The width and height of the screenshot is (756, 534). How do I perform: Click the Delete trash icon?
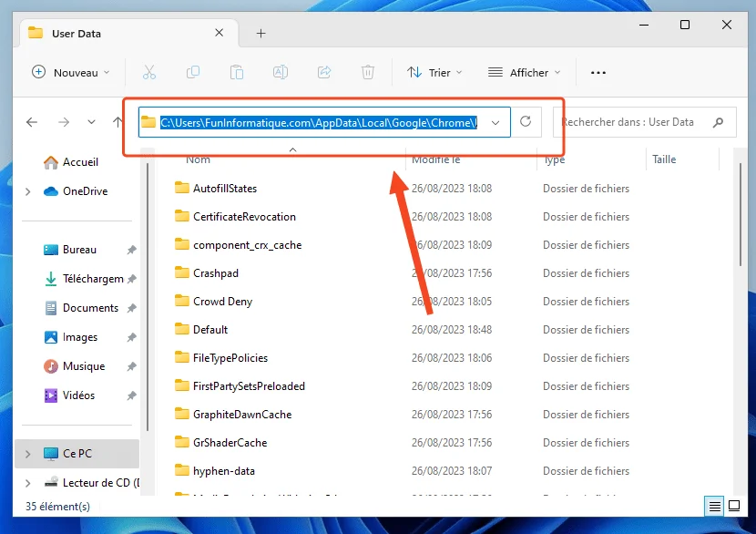click(368, 72)
